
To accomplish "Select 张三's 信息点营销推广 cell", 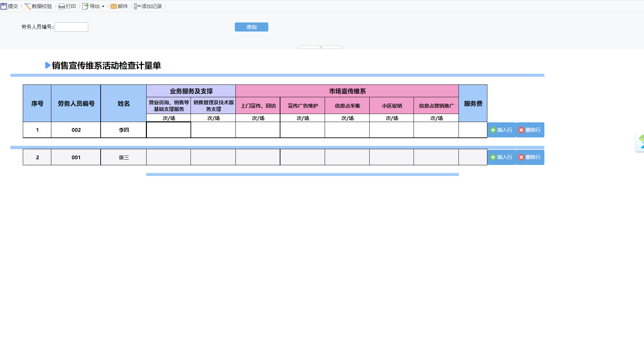I will [x=436, y=157].
